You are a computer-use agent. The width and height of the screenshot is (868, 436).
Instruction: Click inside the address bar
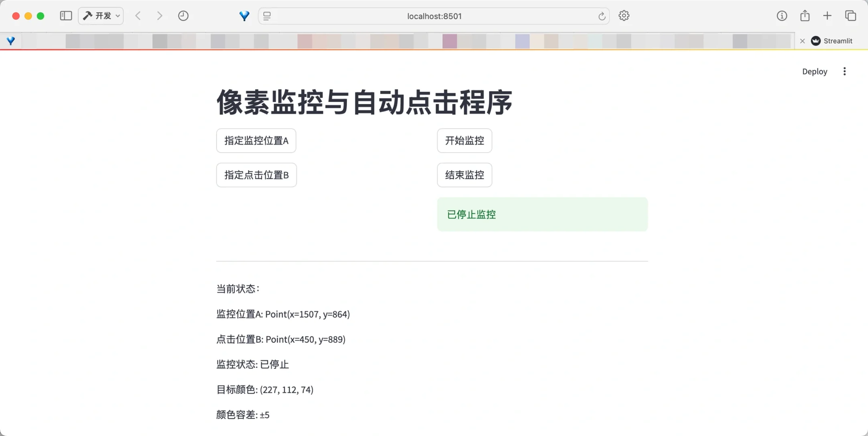click(434, 16)
